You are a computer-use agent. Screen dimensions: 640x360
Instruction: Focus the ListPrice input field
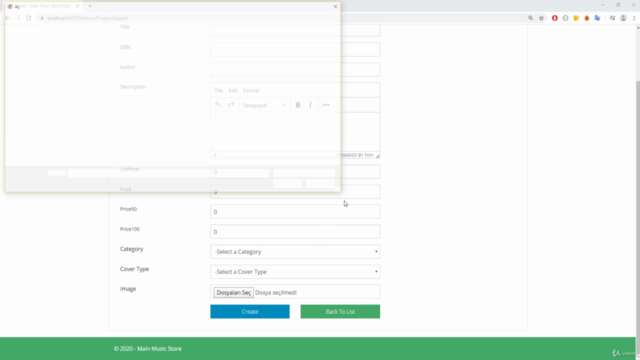point(295,172)
